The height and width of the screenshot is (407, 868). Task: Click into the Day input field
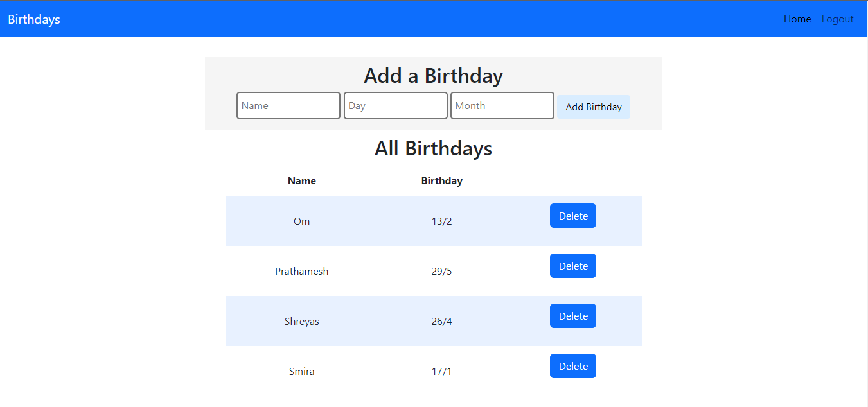396,106
